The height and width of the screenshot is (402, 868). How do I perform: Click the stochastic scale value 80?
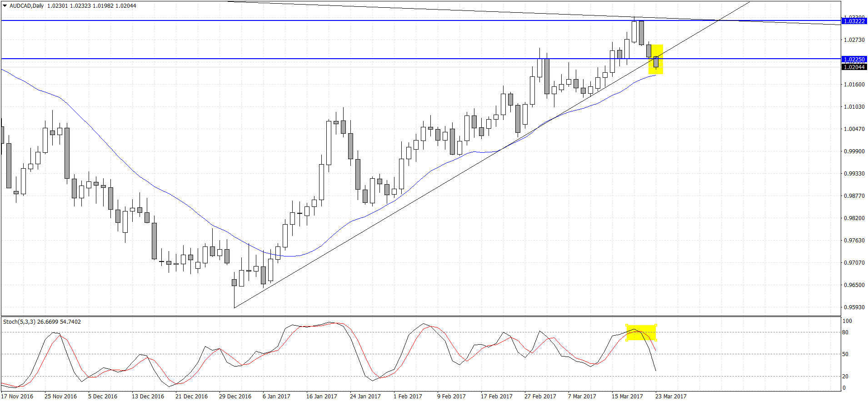(x=845, y=332)
